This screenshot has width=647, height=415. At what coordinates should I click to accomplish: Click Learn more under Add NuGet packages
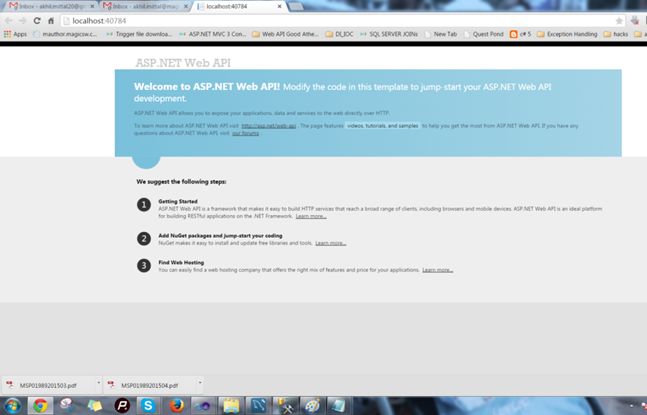click(x=331, y=243)
